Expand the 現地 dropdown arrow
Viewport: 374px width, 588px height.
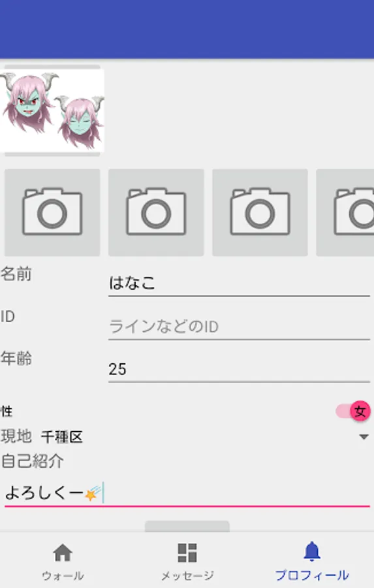point(364,436)
